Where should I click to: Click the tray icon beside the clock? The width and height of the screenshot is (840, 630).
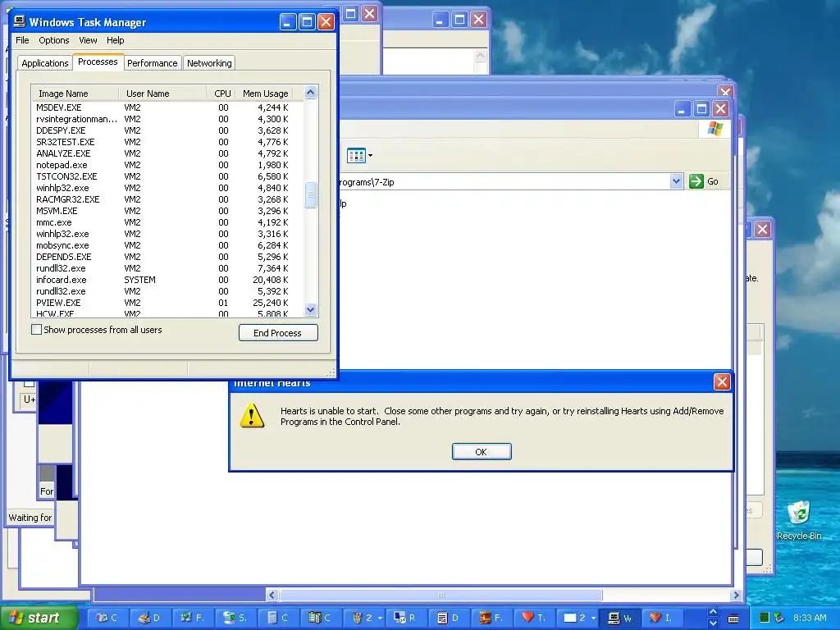click(x=779, y=618)
